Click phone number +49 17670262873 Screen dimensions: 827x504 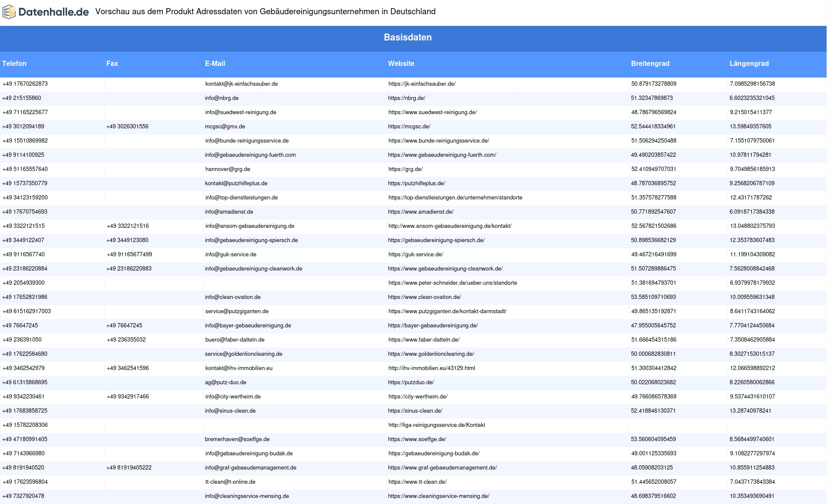click(x=25, y=84)
